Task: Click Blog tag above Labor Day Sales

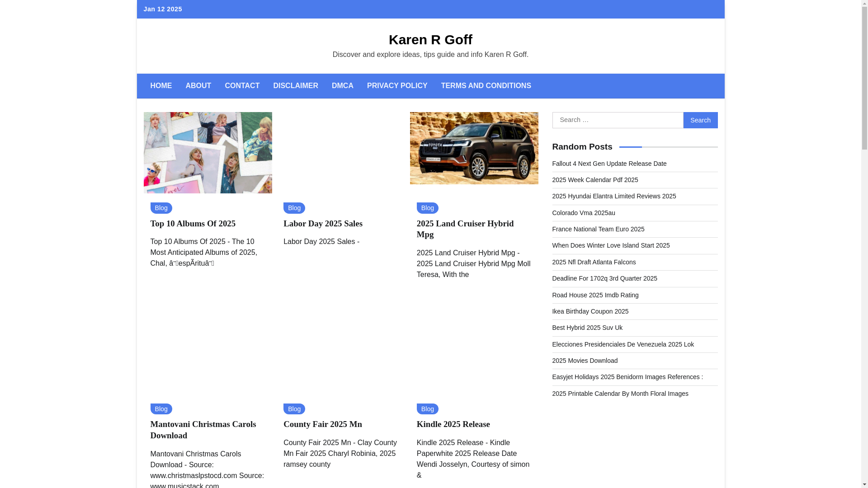Action: tap(294, 208)
